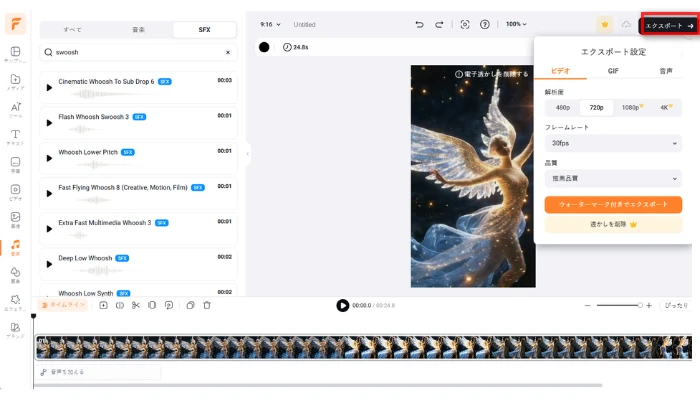Click orange export with watermark button

pos(613,204)
